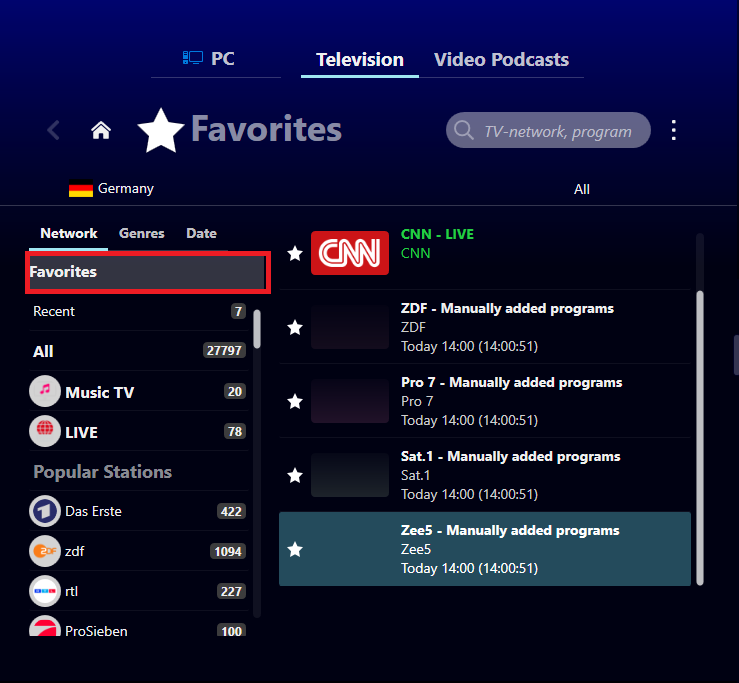Click the Music TV count badge 20
The image size is (739, 683).
coord(235,392)
